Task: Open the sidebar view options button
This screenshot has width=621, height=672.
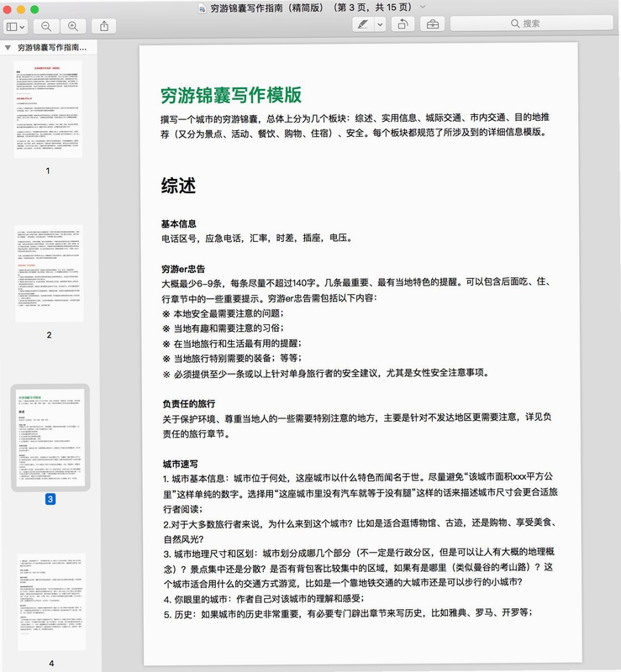Action: [x=15, y=27]
